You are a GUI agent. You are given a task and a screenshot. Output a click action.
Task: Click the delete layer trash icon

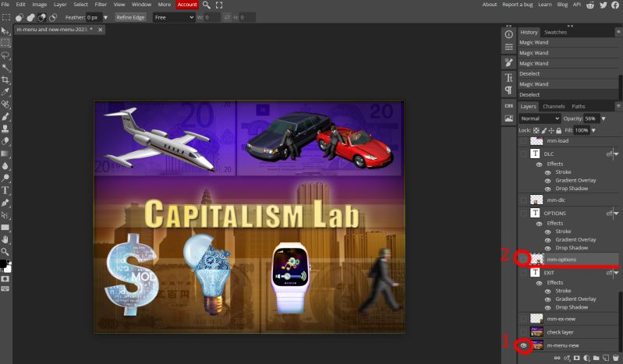click(x=615, y=358)
